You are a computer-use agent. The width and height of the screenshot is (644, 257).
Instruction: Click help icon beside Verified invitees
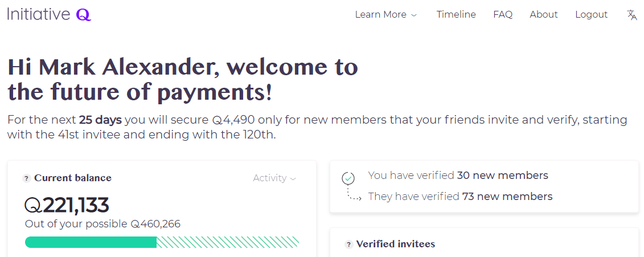click(348, 244)
